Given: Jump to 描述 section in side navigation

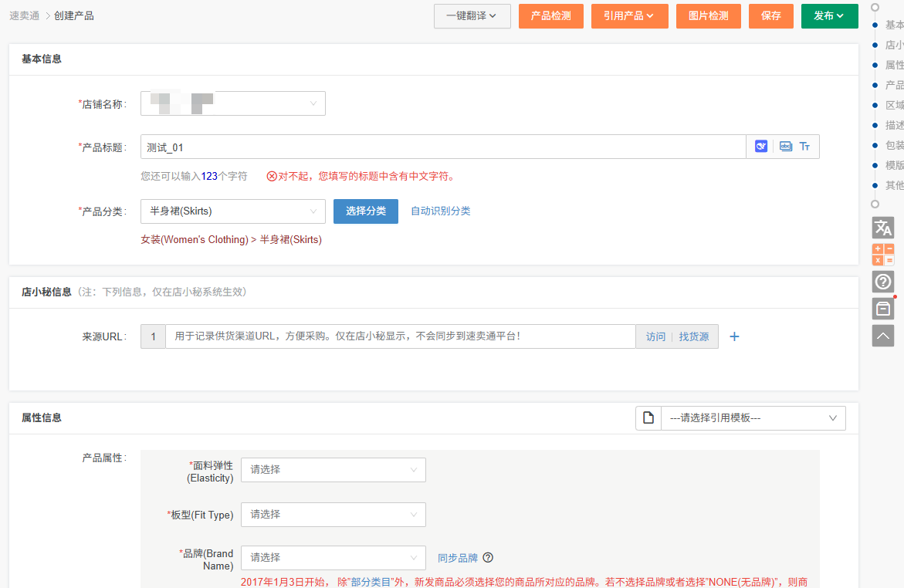Looking at the screenshot, I should click(894, 125).
